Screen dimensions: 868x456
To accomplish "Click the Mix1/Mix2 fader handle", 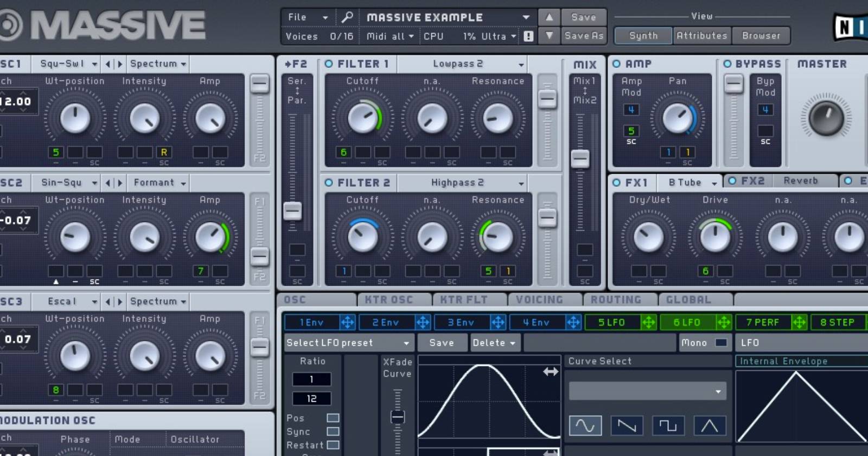I will (x=580, y=159).
